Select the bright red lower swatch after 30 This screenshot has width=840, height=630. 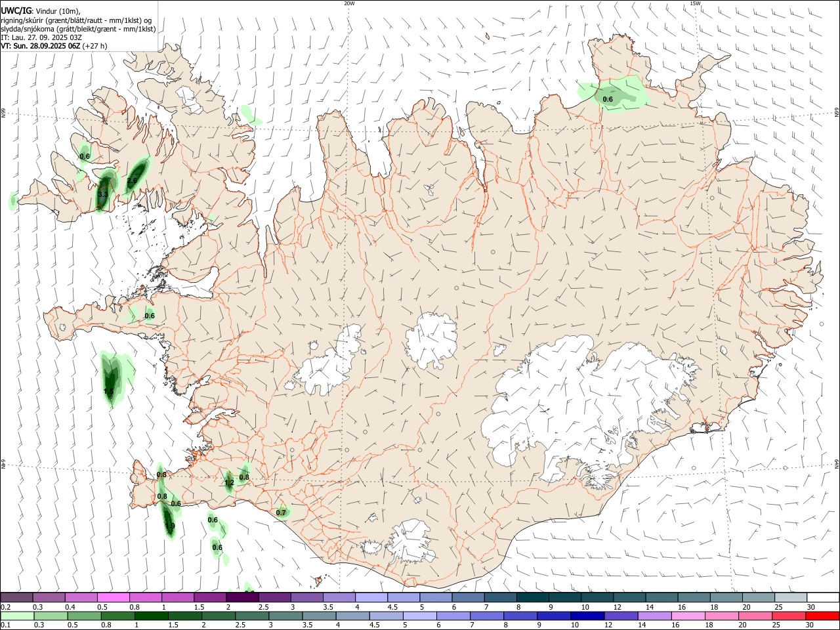822,616
